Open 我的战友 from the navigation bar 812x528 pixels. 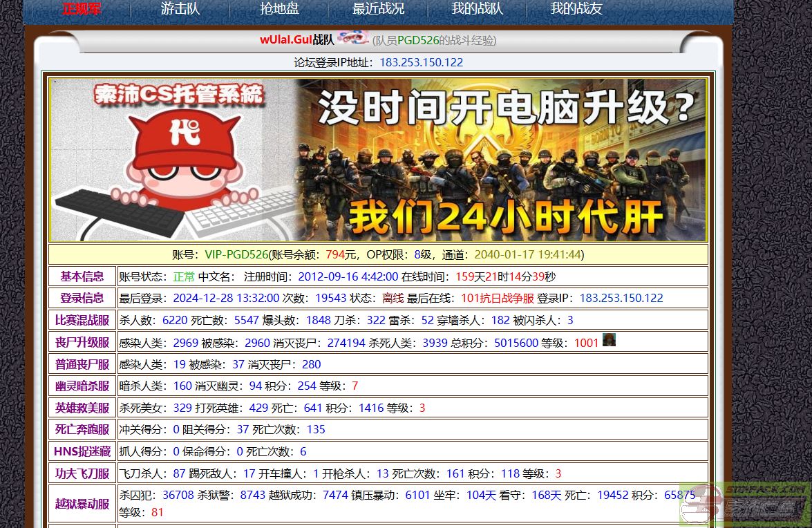tap(576, 10)
